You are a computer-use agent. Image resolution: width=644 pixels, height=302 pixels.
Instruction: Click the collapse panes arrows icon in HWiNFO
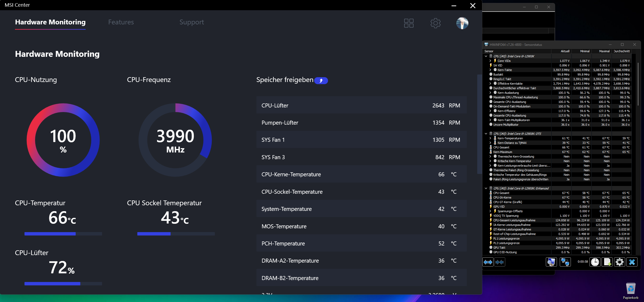(x=499, y=262)
